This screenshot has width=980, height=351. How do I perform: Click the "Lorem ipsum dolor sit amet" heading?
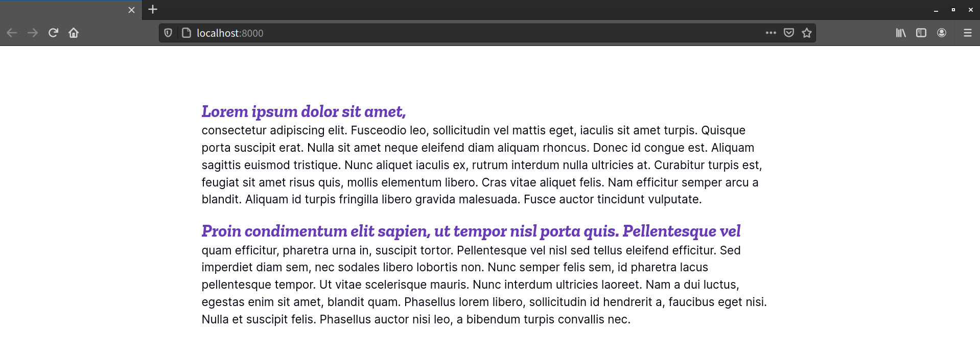pos(304,111)
